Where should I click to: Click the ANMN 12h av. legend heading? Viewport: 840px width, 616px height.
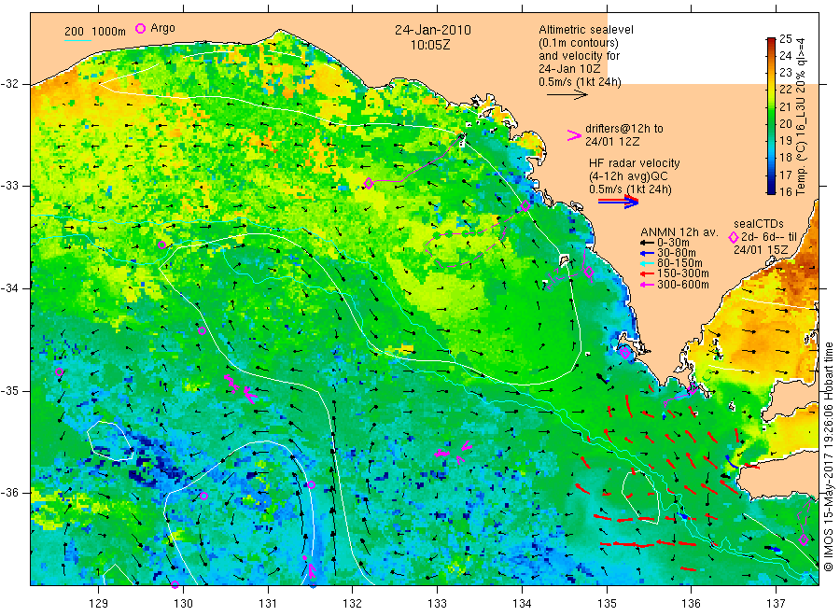[x=679, y=232]
